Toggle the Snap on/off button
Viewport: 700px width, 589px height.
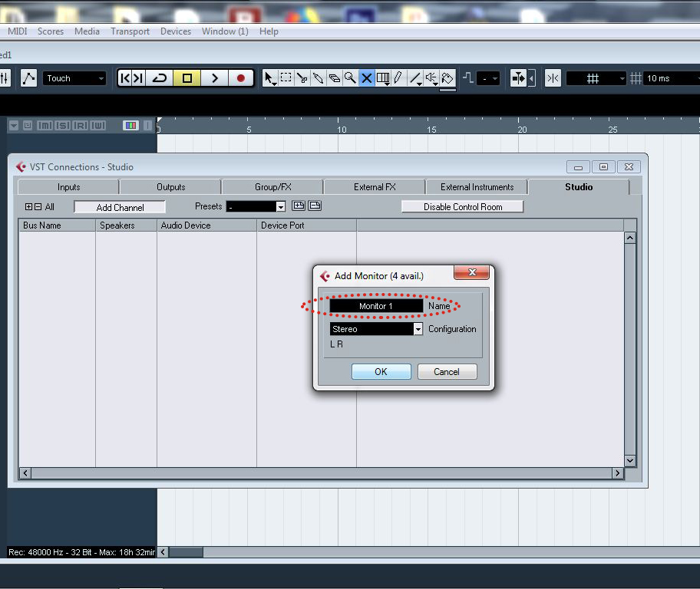coord(553,78)
